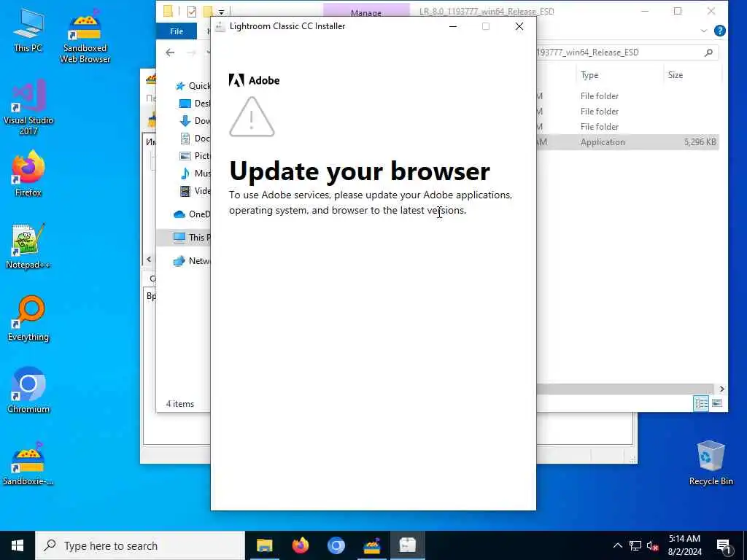
Task: Maximize the File Explorer window
Action: [678, 12]
